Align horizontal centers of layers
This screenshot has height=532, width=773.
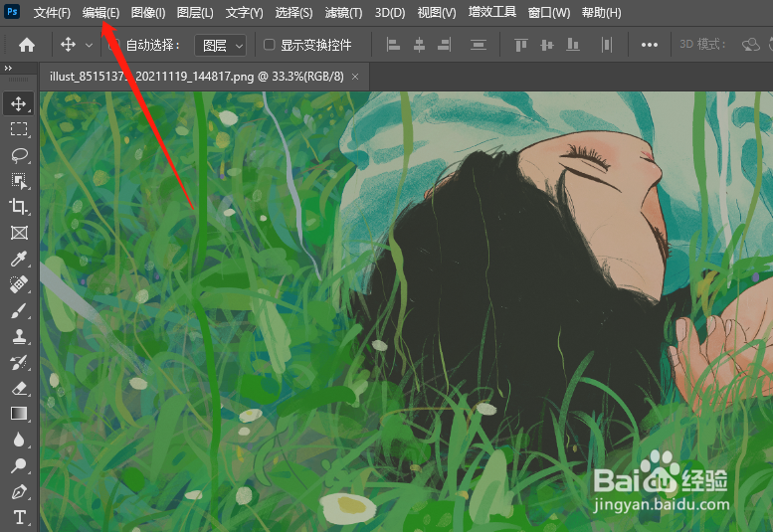419,45
